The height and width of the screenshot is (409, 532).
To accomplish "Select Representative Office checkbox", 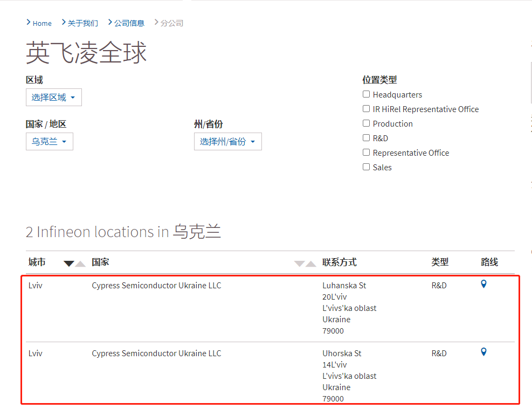I will 366,152.
